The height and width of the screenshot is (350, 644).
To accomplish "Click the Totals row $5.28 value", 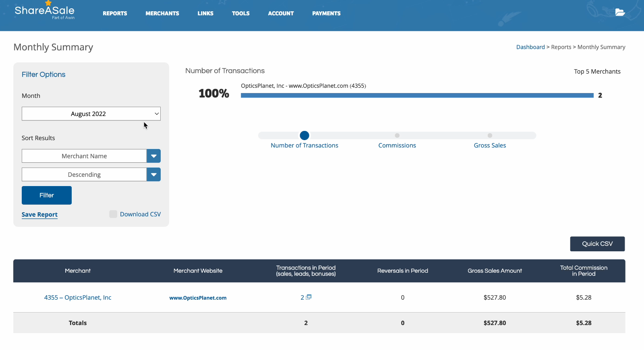I will coord(584,323).
